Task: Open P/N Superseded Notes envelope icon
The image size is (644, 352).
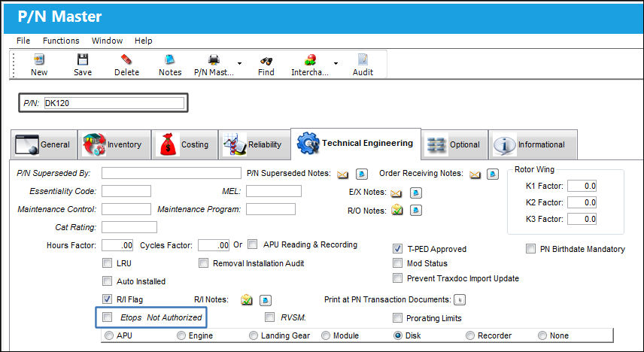Action: (x=342, y=174)
